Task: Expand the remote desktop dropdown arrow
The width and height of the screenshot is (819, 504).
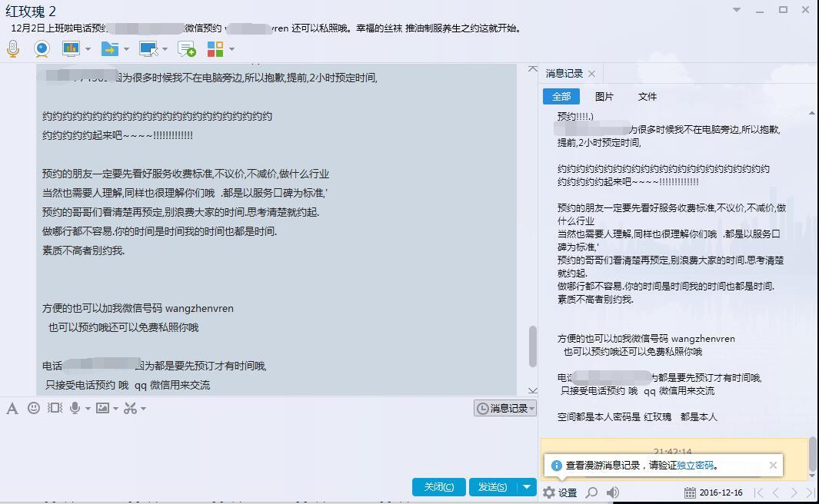Action: [165, 49]
